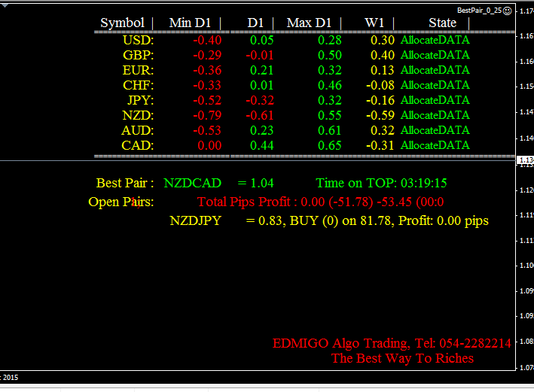Click AUD Max D1 value 0.61

330,130
